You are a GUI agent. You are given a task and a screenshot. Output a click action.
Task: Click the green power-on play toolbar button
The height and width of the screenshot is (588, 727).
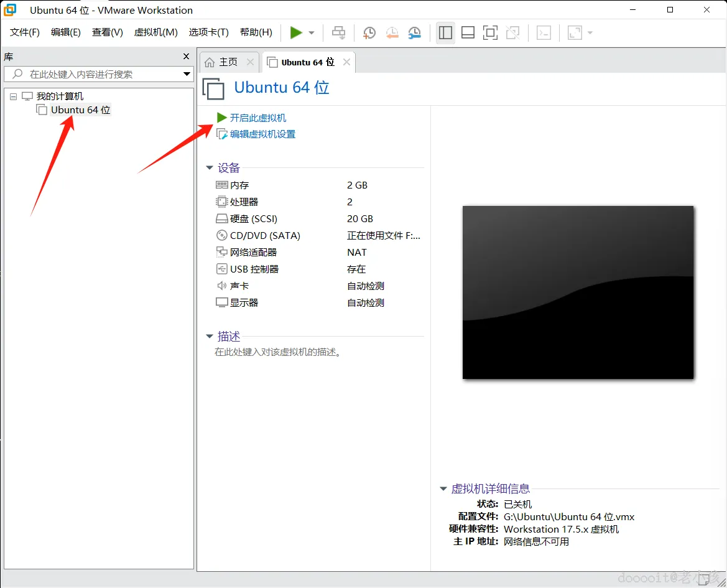296,32
